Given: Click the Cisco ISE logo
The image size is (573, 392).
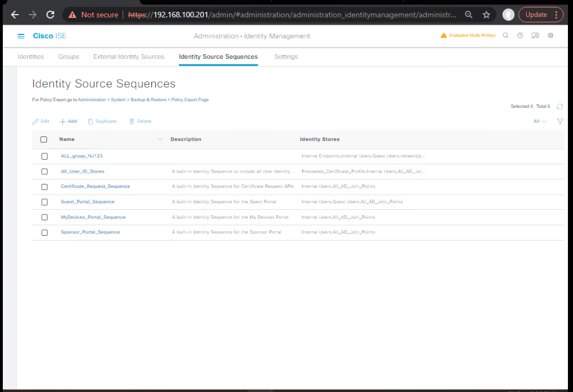Looking at the screenshot, I should point(49,36).
